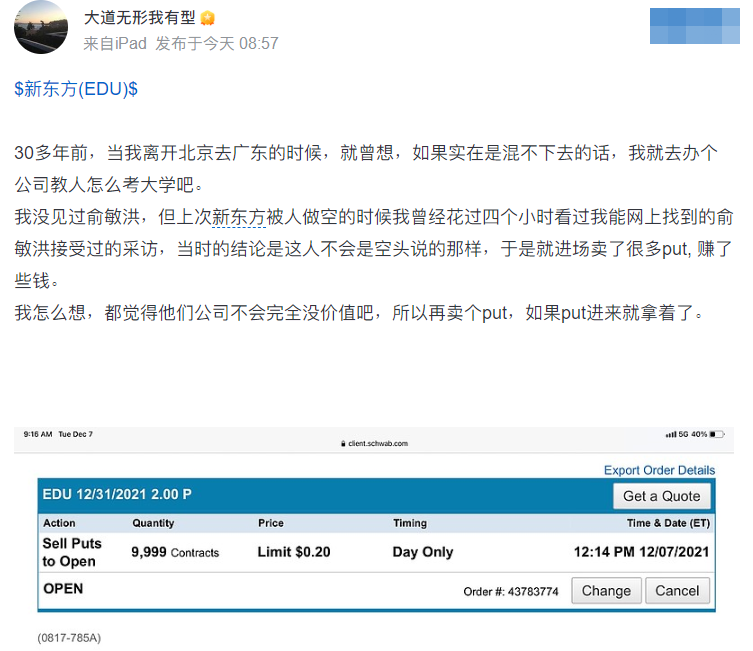Image resolution: width=753 pixels, height=651 pixels.
Task: Click the Day Only timing value
Action: 423,552
